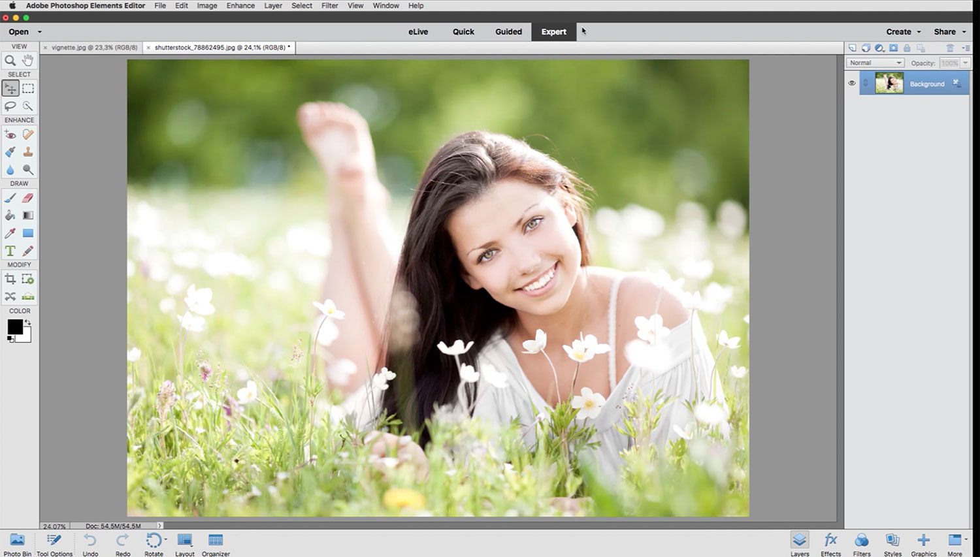Select the Hand tool
Screen dimensions: 980x557
pos(27,61)
